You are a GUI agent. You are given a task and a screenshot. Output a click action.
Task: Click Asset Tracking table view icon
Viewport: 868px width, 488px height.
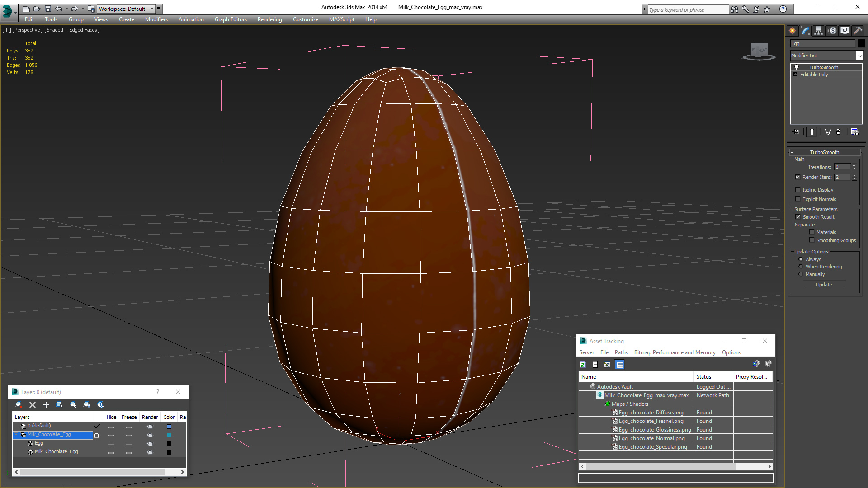coord(620,365)
